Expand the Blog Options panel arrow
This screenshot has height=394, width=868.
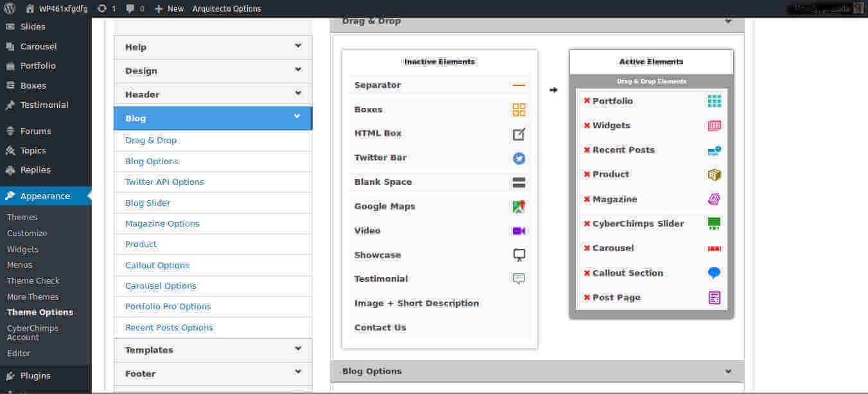728,372
